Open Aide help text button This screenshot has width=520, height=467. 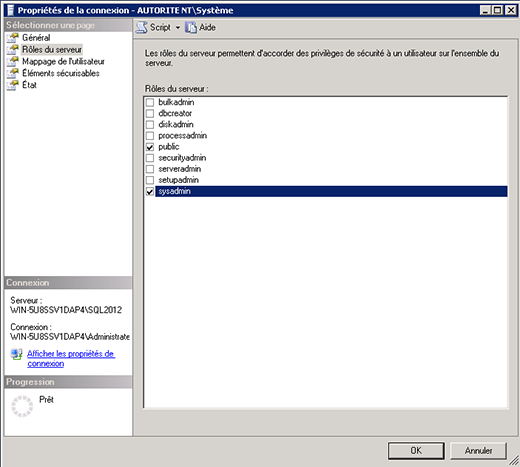click(x=207, y=27)
